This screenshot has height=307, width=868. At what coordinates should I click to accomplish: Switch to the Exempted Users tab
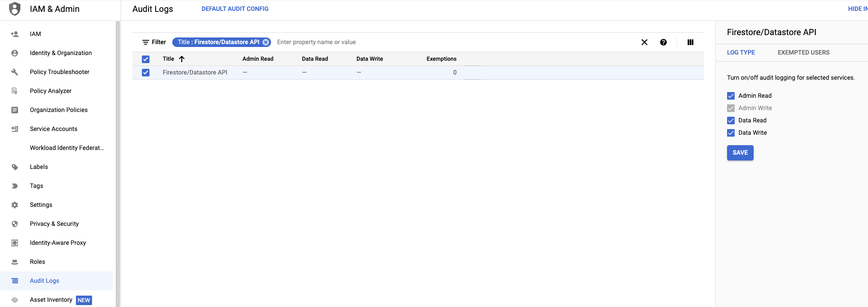point(803,53)
